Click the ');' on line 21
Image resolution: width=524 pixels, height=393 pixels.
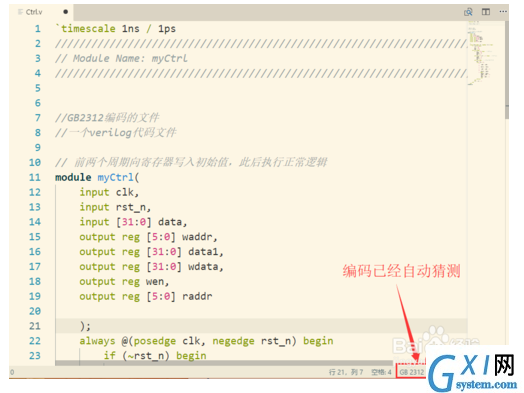(85, 326)
